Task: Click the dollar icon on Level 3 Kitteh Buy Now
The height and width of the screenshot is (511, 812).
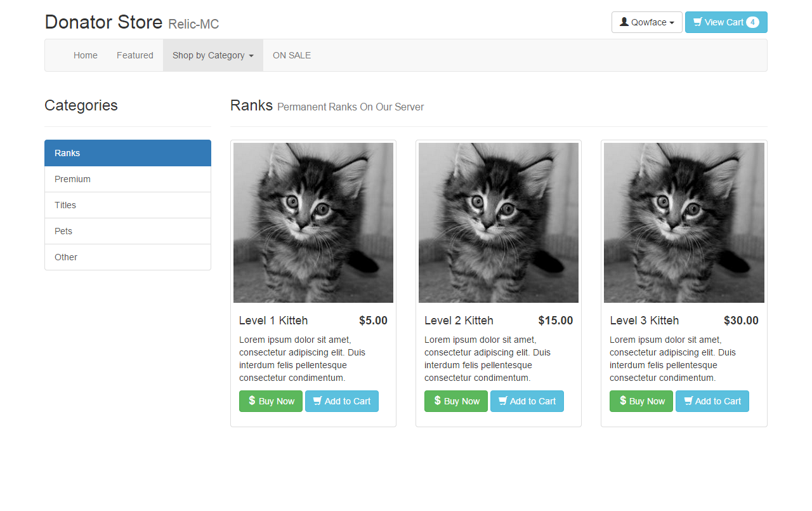Action: coord(622,401)
